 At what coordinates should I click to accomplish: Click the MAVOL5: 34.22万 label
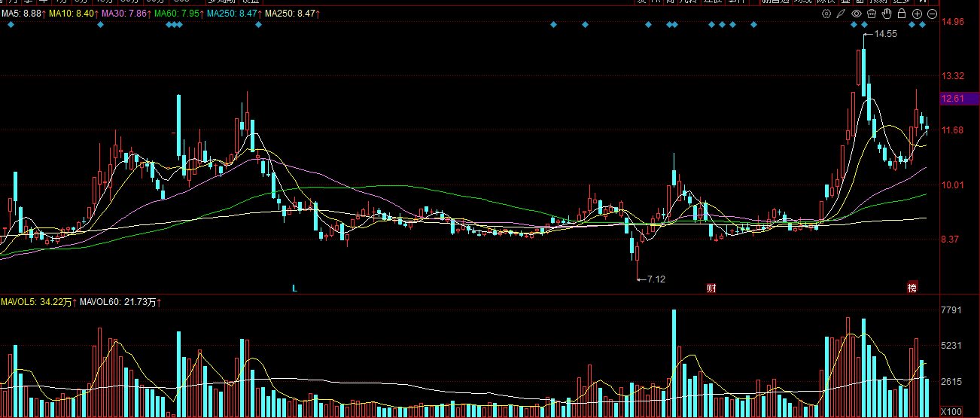[38, 302]
